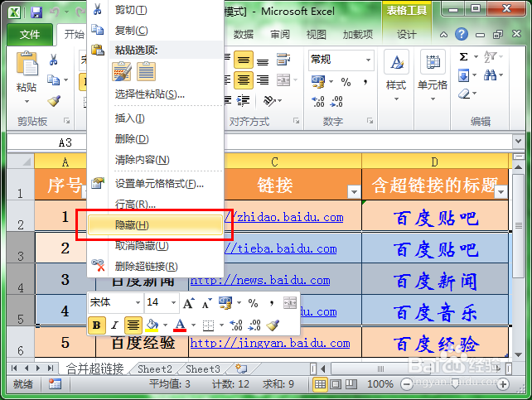Click the mini toolbar Format Painter brush
The height and width of the screenshot is (400, 532).
(x=273, y=325)
